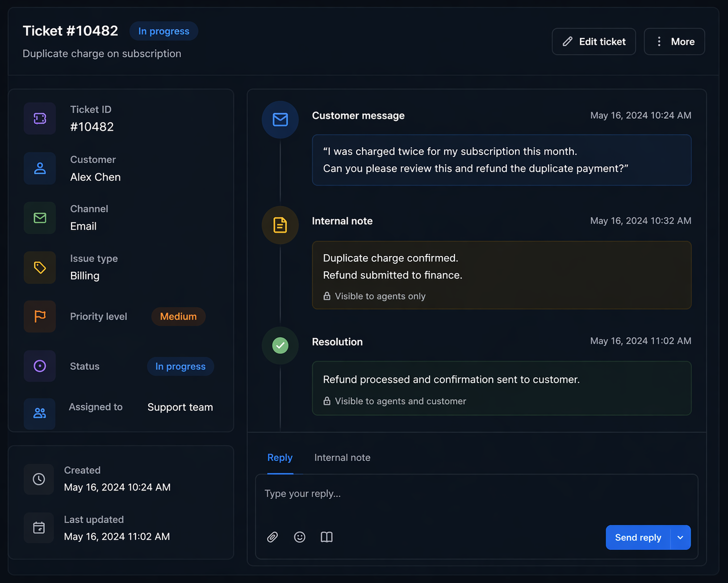Click the Edit ticket button
728x583 pixels.
point(594,42)
